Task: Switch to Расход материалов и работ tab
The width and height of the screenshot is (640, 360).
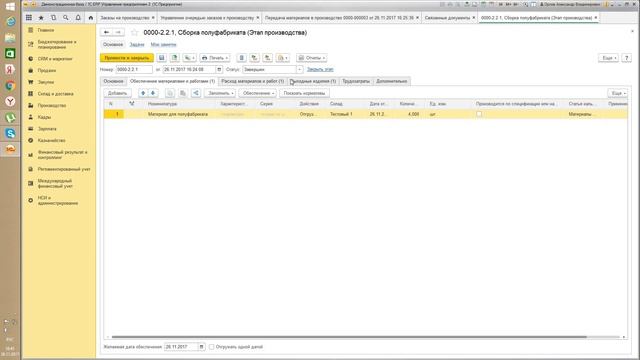Action: 253,81
